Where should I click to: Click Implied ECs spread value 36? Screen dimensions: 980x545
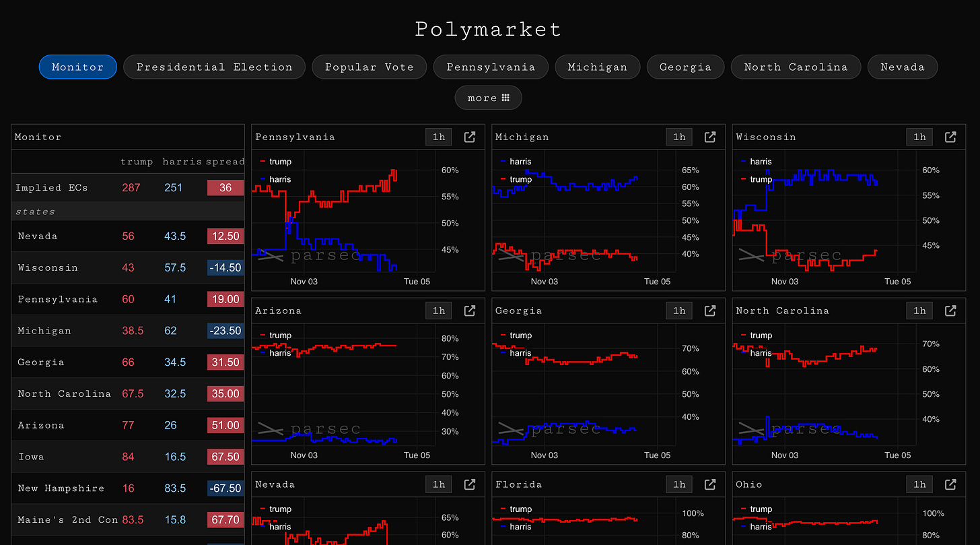click(225, 188)
